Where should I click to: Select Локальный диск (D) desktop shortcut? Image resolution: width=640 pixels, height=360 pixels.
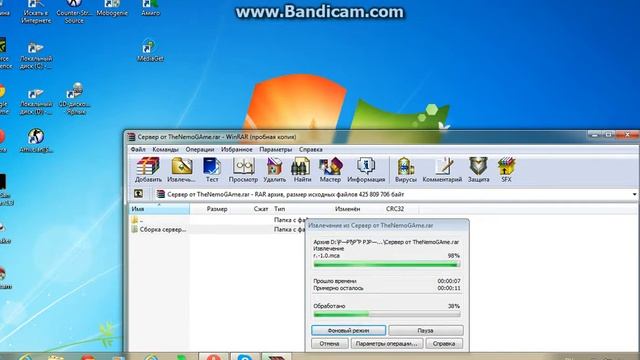[x=36, y=101]
